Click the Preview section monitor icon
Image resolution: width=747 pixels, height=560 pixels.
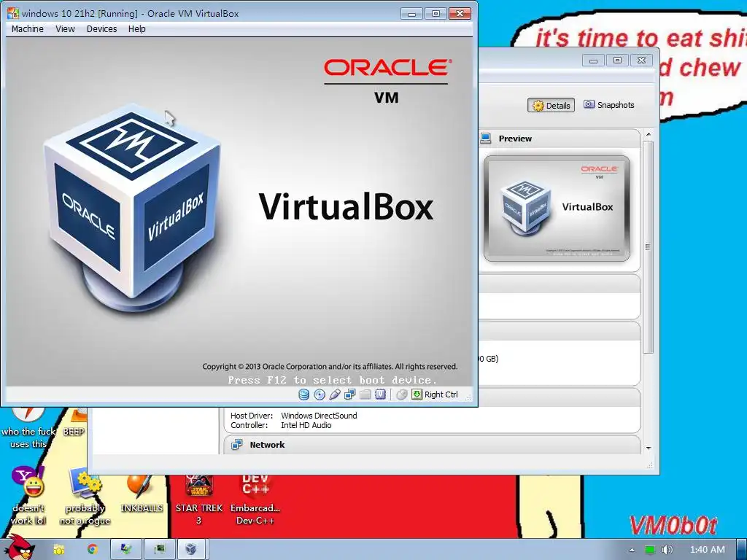pyautogui.click(x=485, y=138)
